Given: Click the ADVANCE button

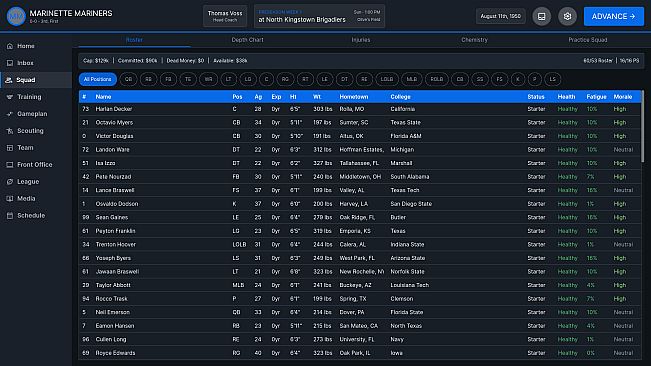Looking at the screenshot, I should tap(614, 16).
